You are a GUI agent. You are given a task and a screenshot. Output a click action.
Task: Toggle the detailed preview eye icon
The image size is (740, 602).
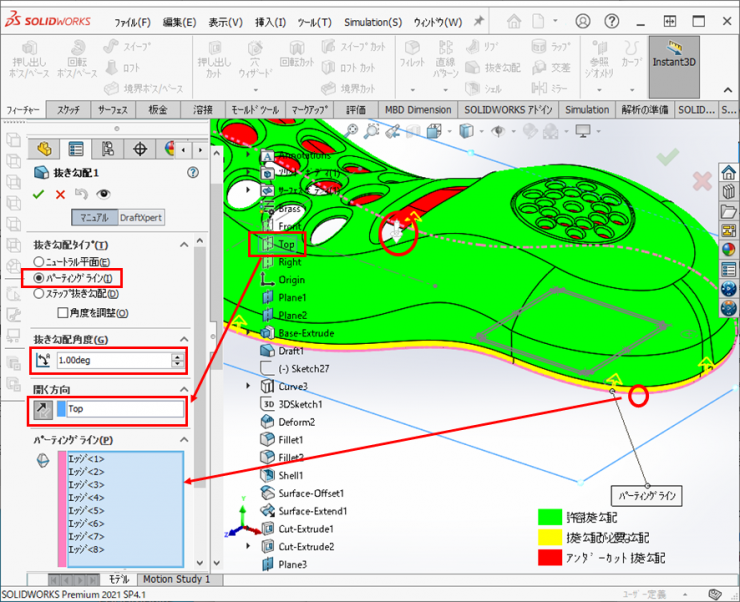[103, 195]
